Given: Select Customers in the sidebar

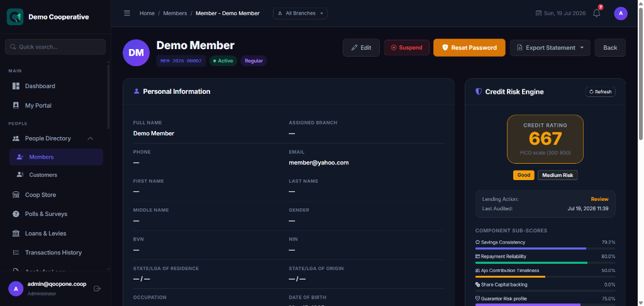Looking at the screenshot, I should (x=56, y=175).
